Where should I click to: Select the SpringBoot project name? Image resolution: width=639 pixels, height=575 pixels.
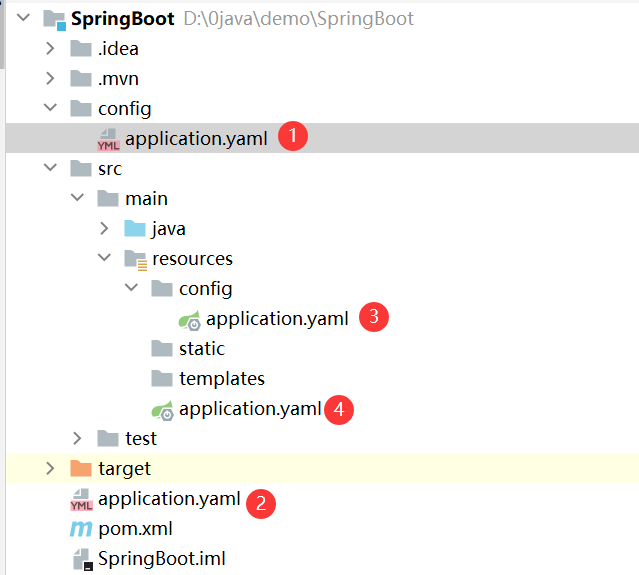point(123,19)
